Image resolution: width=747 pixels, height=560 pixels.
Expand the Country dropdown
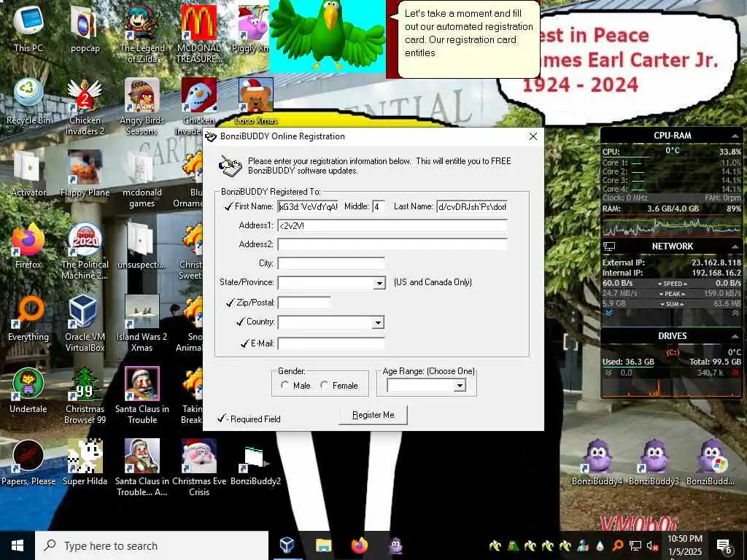[x=378, y=323]
